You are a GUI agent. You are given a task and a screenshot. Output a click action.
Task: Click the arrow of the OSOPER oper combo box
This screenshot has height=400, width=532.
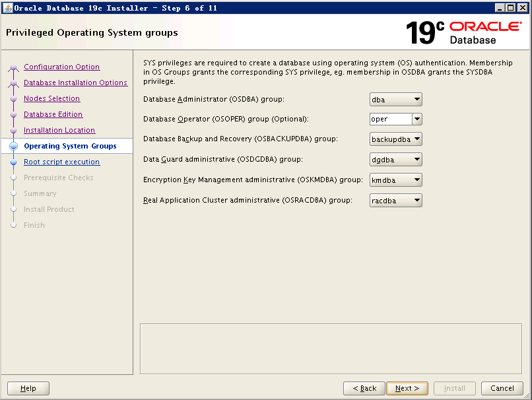417,119
